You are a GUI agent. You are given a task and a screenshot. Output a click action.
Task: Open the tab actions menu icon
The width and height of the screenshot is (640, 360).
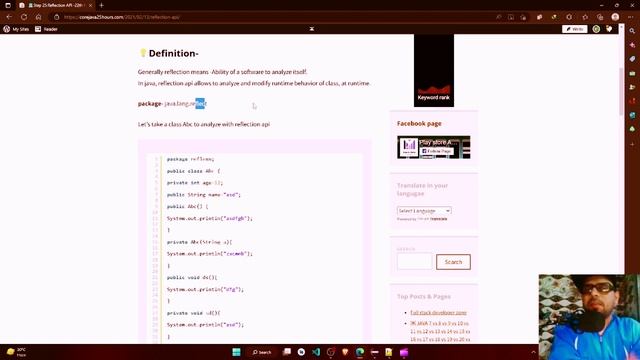coord(8,5)
